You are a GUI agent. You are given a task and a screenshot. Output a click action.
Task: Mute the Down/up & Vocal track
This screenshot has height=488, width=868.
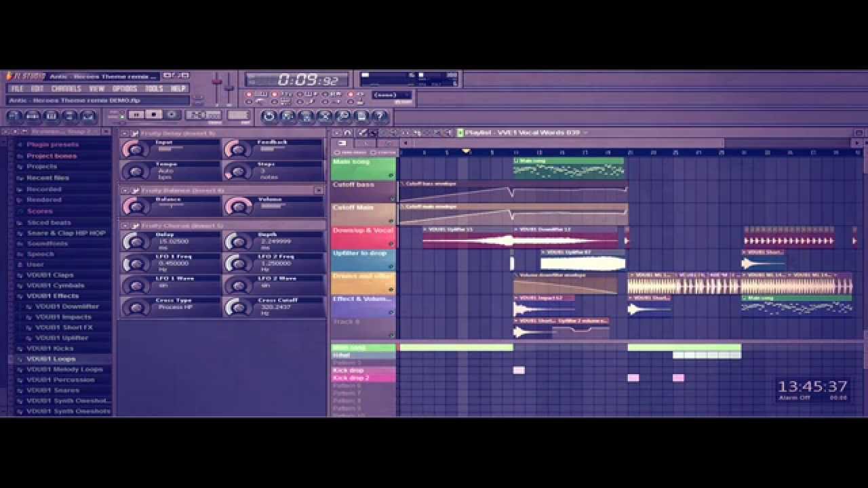(x=391, y=245)
